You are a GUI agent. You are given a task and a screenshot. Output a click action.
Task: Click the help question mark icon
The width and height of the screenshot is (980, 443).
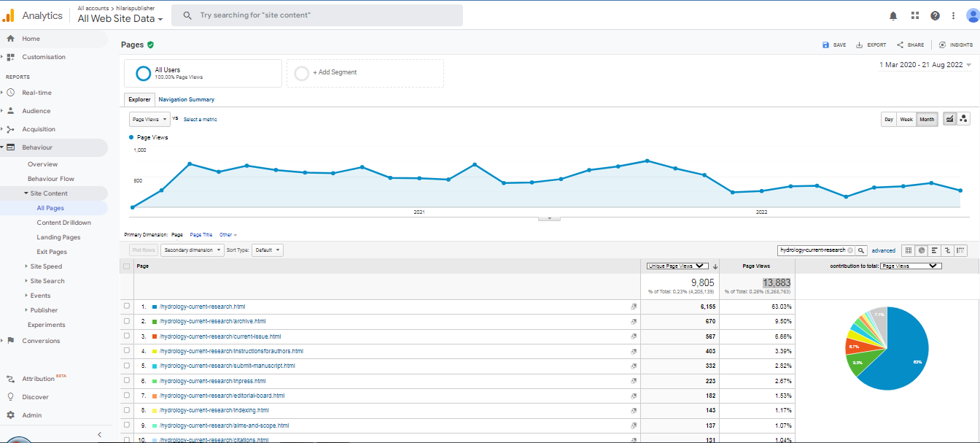(x=935, y=15)
